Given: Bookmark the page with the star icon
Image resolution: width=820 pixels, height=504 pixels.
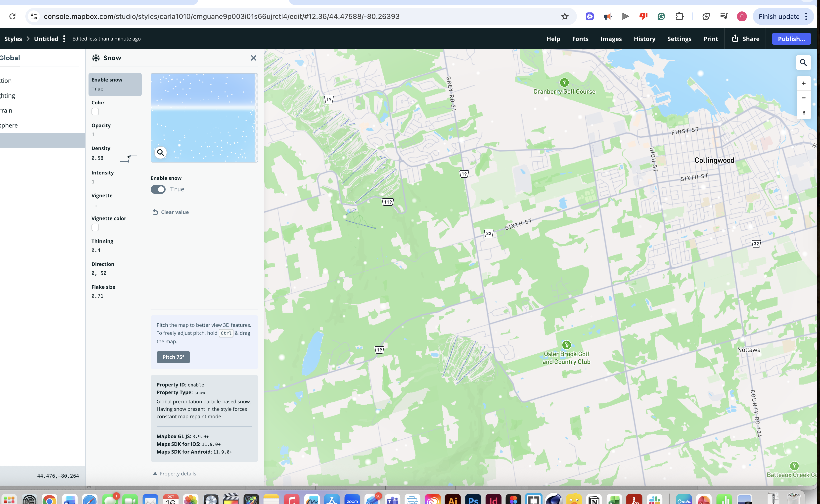Looking at the screenshot, I should click(x=565, y=16).
